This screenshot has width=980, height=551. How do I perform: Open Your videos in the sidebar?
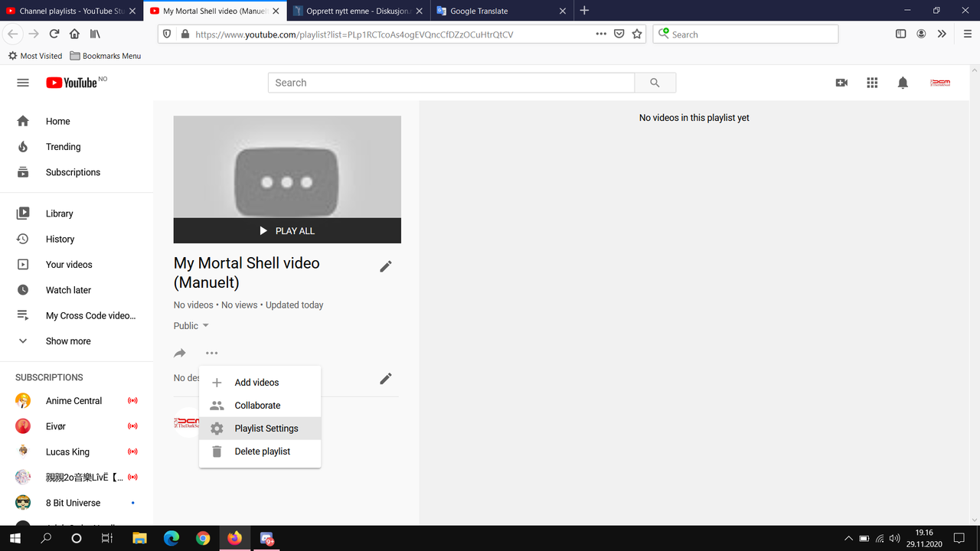[x=77, y=265]
